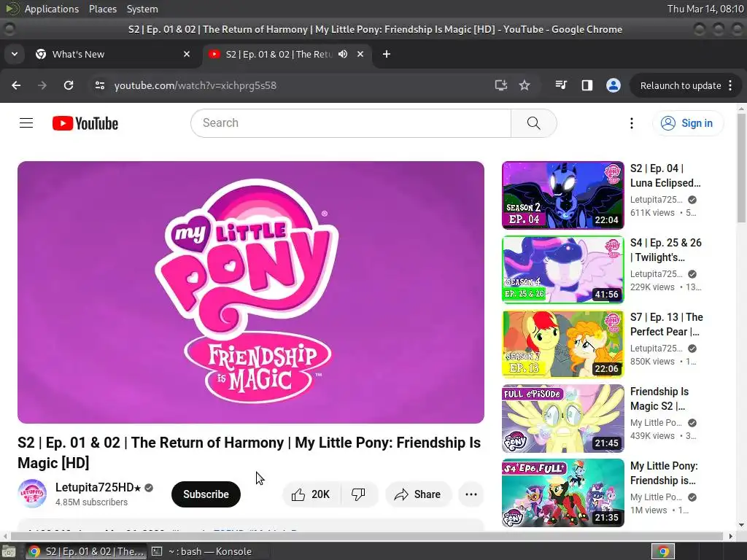Viewport: 747px width, 560px height.
Task: Show desktop icon in bottom panel
Action: point(9,551)
